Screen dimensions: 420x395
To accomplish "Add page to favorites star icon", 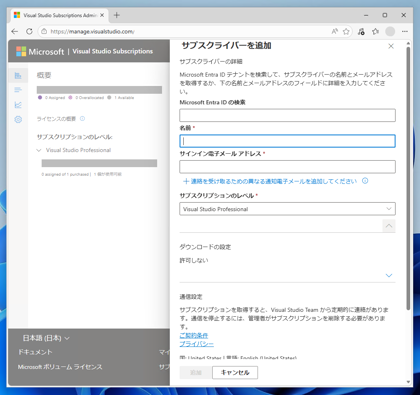I will coord(346,32).
